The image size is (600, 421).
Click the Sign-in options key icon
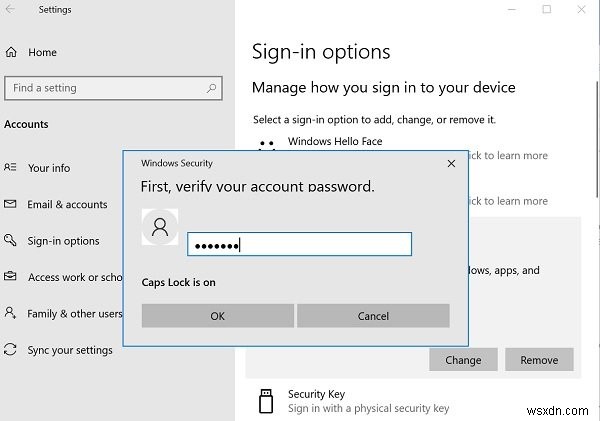coord(10,240)
